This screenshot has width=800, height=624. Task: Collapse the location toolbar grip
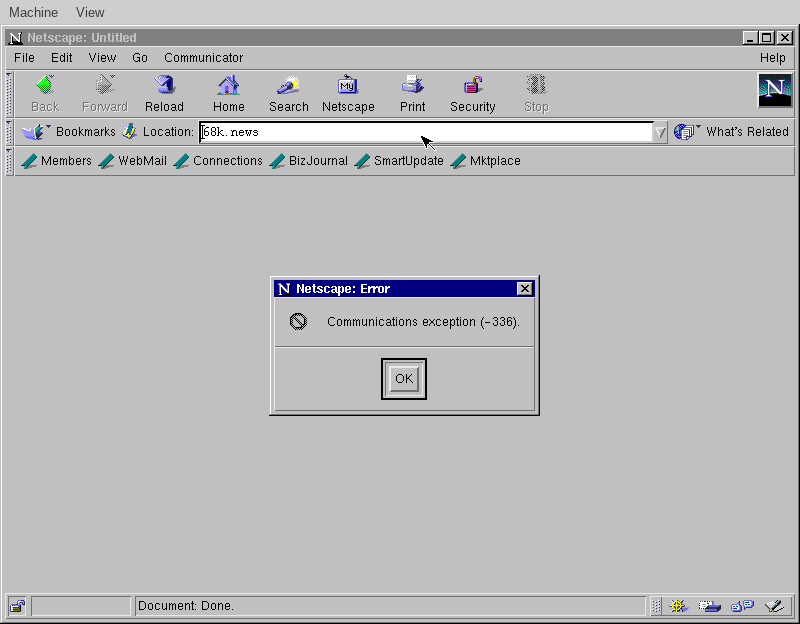(x=9, y=132)
